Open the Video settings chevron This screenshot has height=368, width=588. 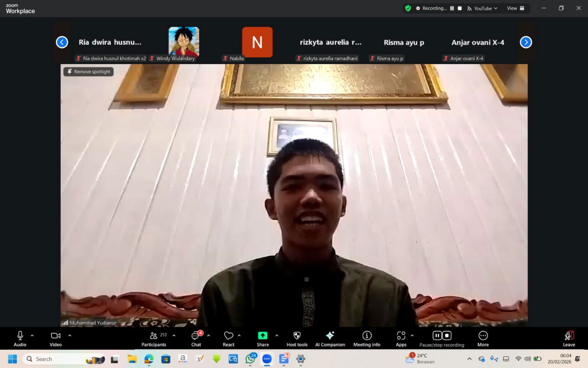pyautogui.click(x=70, y=335)
